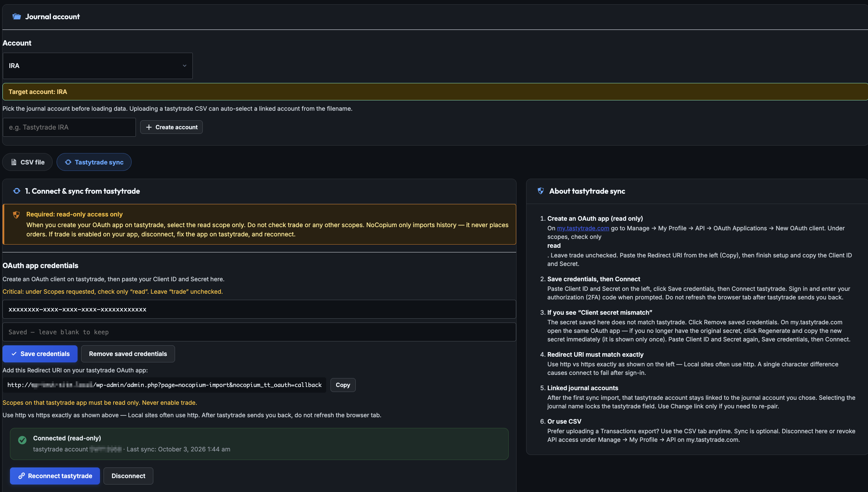Click the sync arrows icon on Tastytrade sync tab
Screen dimensions: 868x492
click(68, 162)
